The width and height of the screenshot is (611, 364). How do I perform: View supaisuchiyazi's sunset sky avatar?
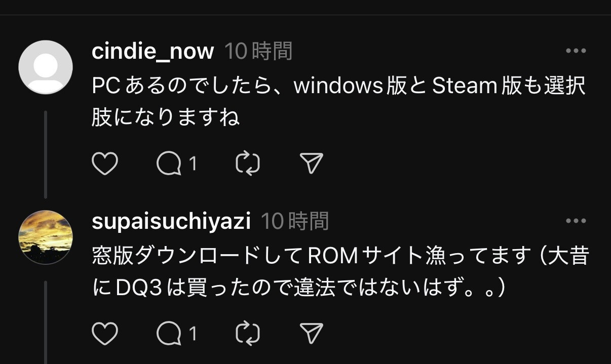point(46,237)
